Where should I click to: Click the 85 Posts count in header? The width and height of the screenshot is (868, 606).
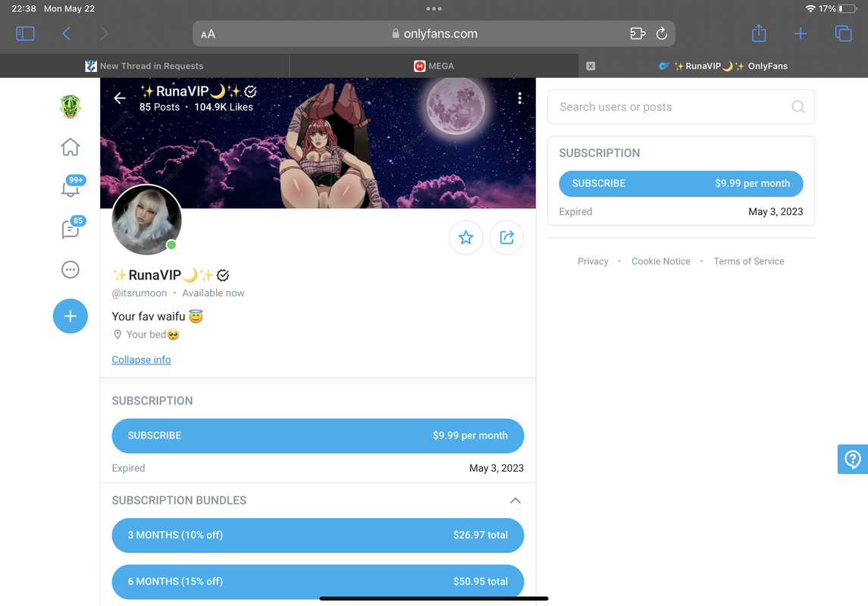[x=159, y=108]
